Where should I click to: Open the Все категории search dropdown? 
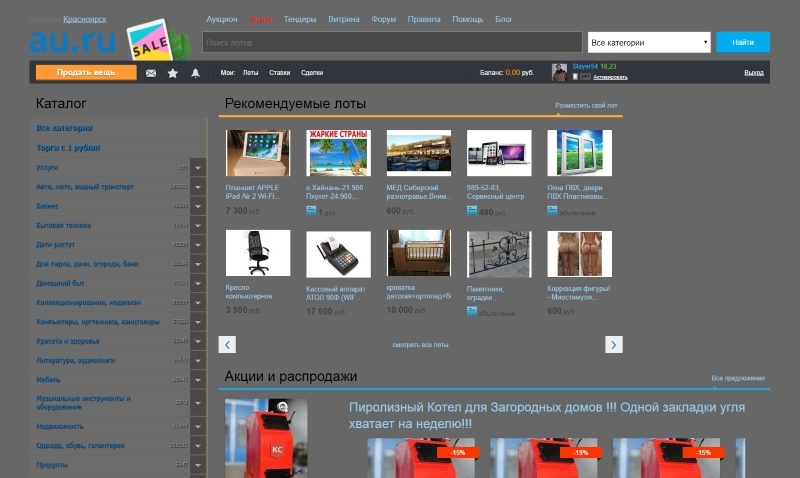tap(649, 42)
